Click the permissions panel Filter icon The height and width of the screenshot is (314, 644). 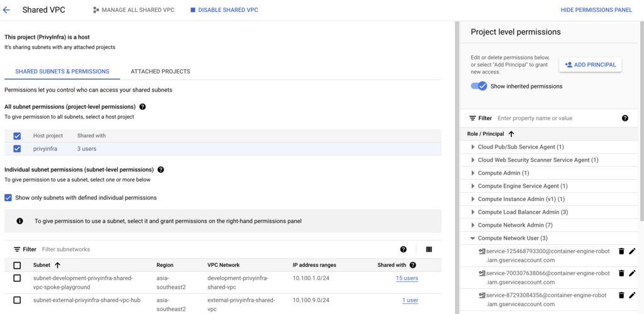click(x=473, y=118)
